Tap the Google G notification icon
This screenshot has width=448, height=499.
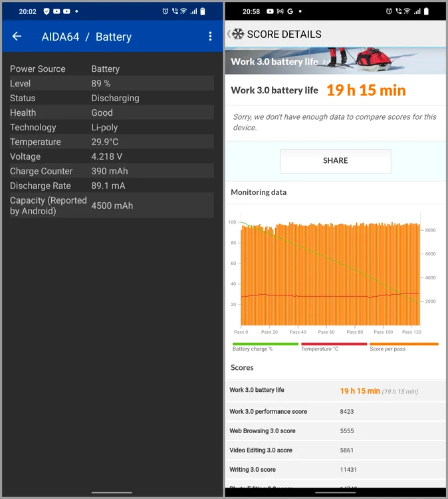coord(290,11)
